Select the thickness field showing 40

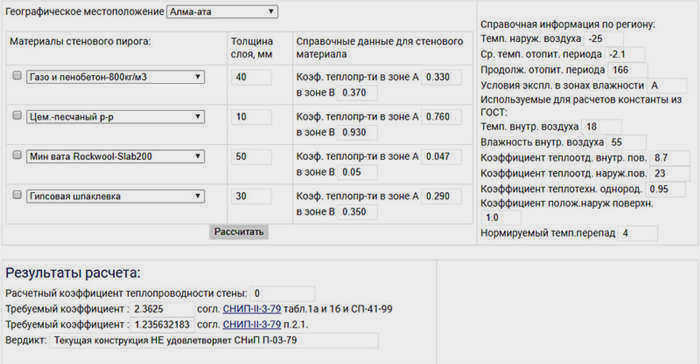coord(251,77)
